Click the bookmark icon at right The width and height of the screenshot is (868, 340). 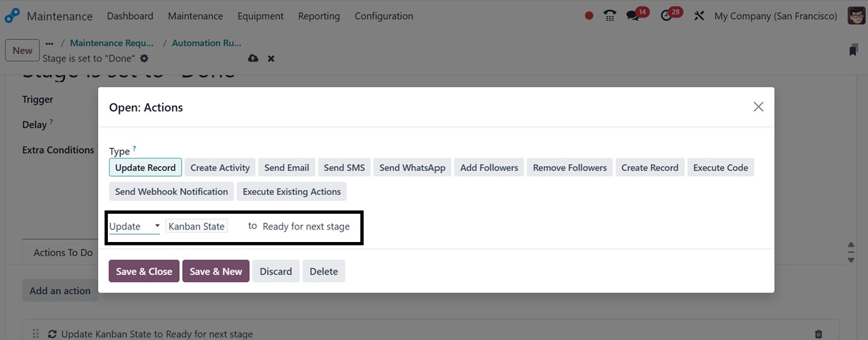[853, 50]
